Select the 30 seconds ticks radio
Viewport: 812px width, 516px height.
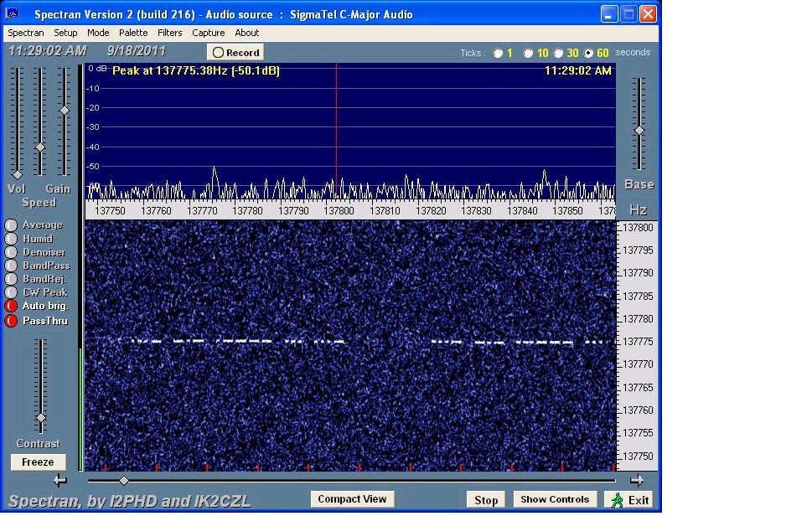[558, 53]
